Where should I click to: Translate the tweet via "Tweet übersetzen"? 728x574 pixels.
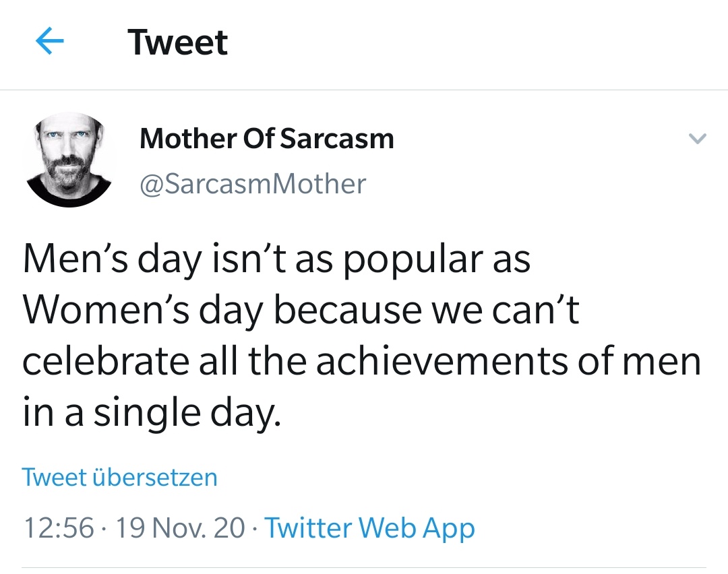click(119, 477)
